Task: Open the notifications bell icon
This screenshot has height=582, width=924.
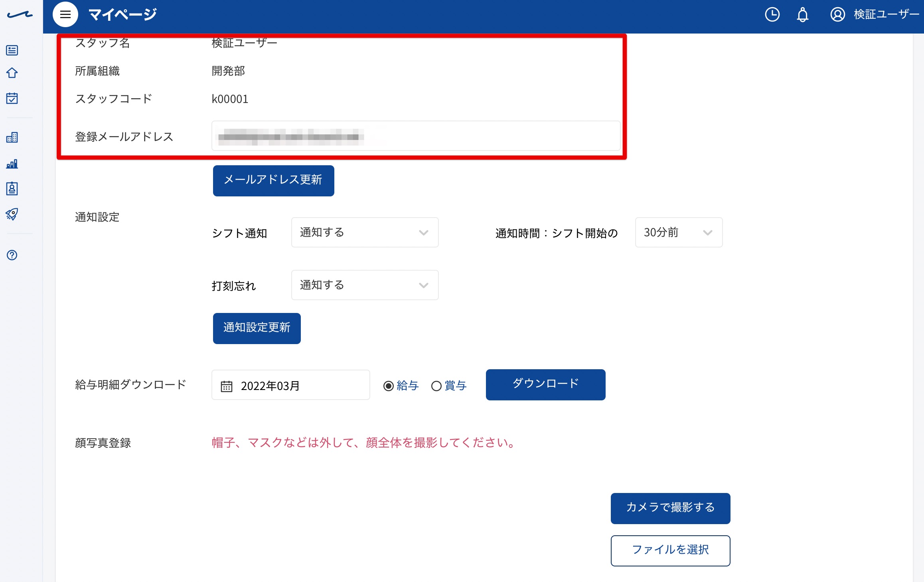Action: (x=803, y=15)
